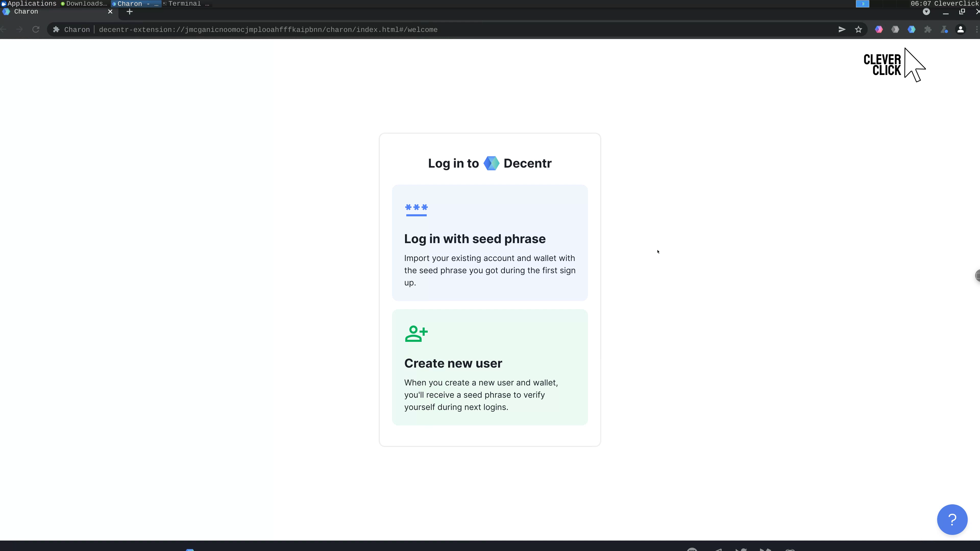Reload the page
The height and width of the screenshot is (551, 980).
tap(36, 29)
